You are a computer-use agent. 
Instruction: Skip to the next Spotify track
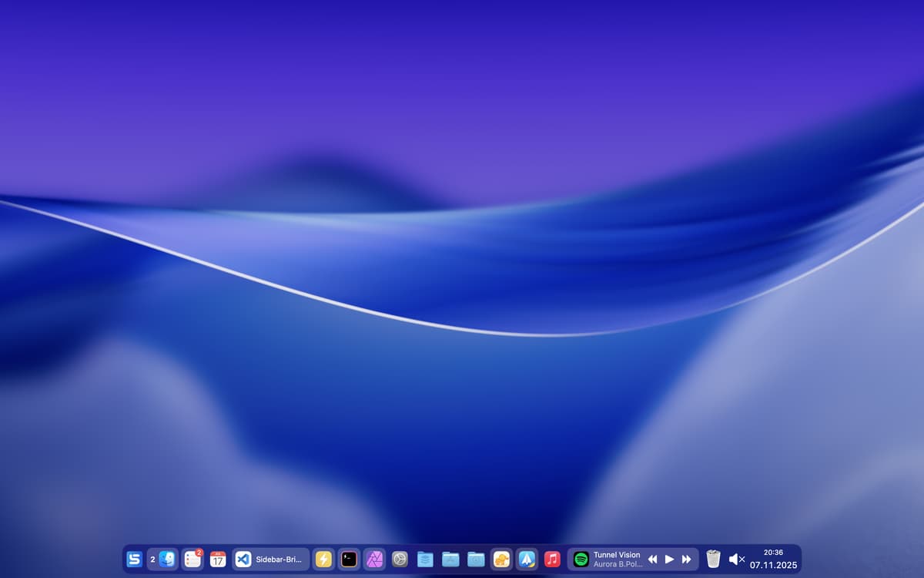click(x=686, y=560)
